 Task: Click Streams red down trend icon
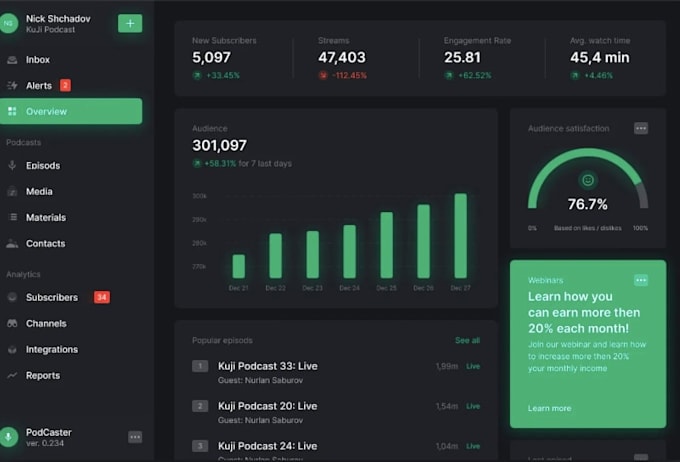point(323,75)
